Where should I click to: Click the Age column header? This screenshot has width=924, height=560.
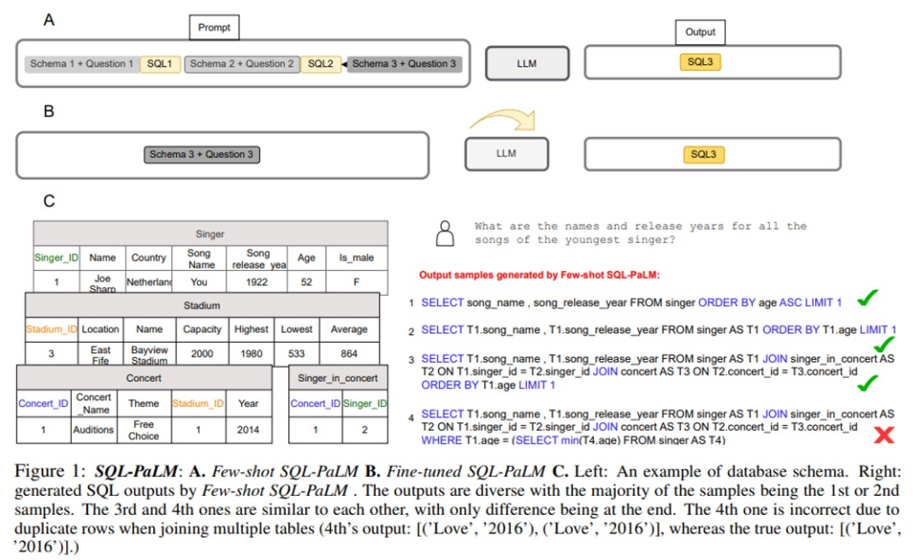pyautogui.click(x=306, y=258)
